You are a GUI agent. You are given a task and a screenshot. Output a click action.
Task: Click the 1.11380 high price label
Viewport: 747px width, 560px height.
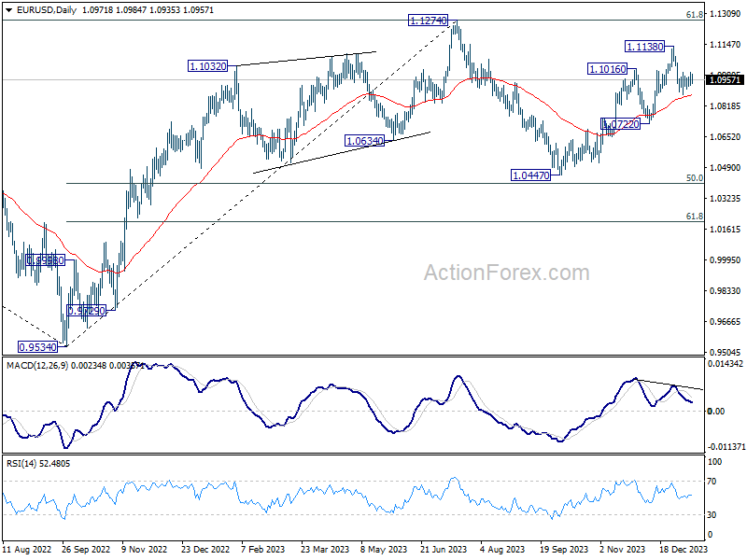644,46
